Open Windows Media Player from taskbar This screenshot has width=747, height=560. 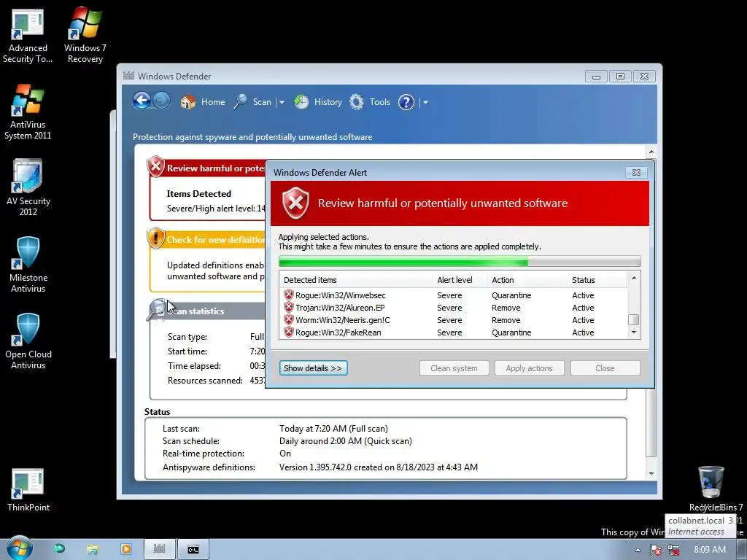[125, 549]
